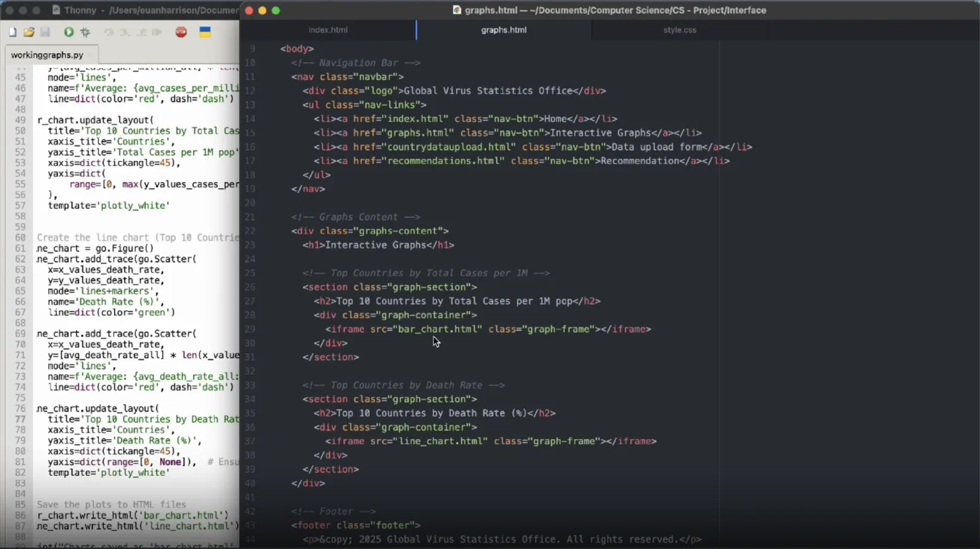Screen dimensions: 980x549
Task: Click the Open file folder icon in Thonny
Action: [29, 32]
